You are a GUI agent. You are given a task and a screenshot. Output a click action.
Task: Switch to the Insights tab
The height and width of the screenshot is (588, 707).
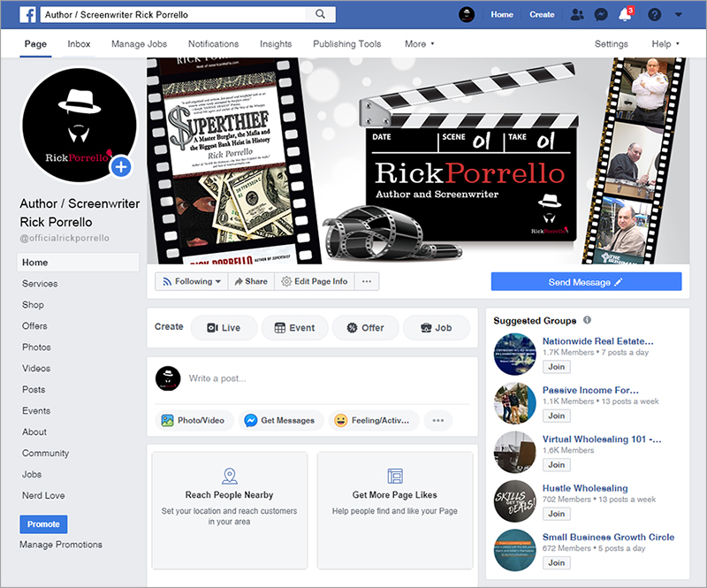pos(276,44)
